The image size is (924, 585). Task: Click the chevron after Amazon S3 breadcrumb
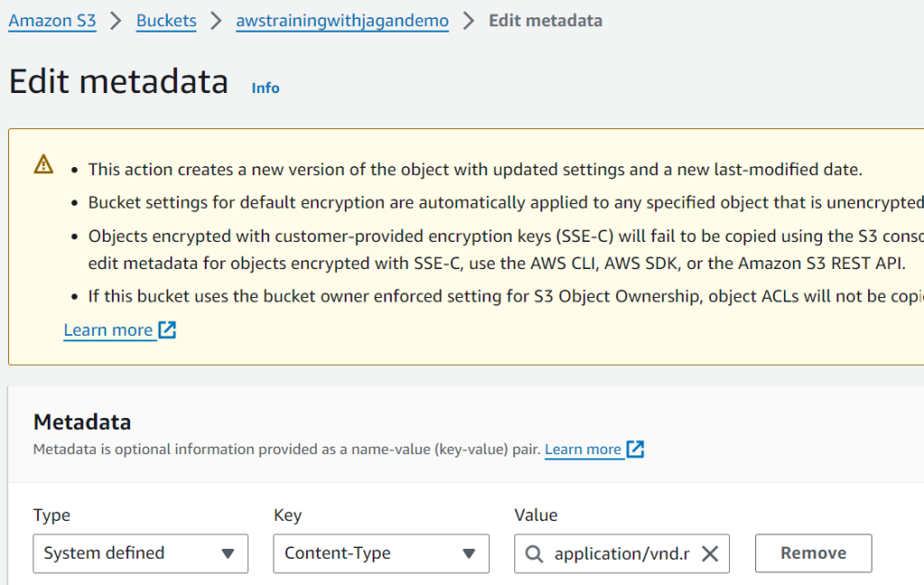click(x=115, y=21)
